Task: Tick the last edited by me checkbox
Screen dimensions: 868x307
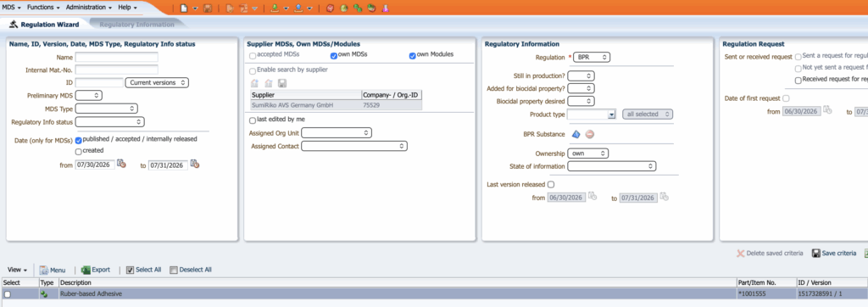Action: click(x=253, y=120)
